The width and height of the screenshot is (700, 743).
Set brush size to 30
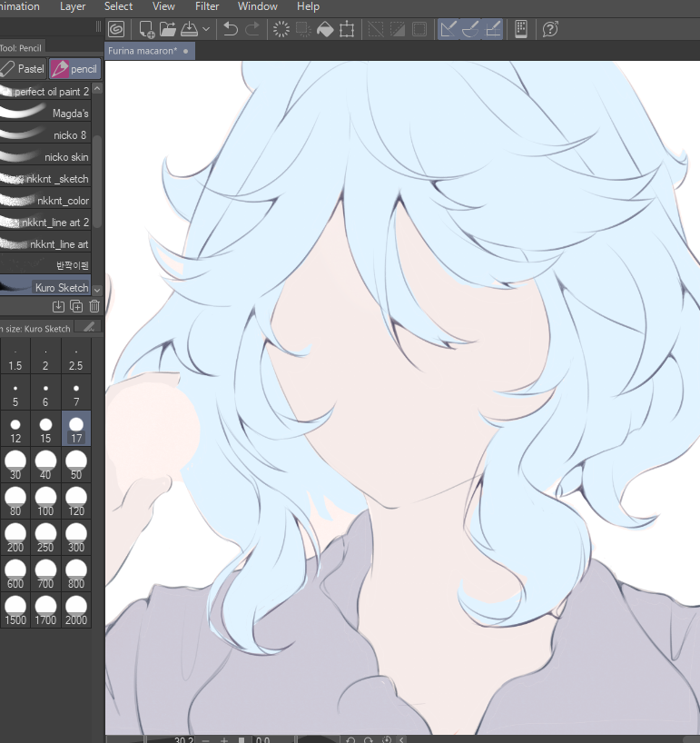click(x=15, y=465)
